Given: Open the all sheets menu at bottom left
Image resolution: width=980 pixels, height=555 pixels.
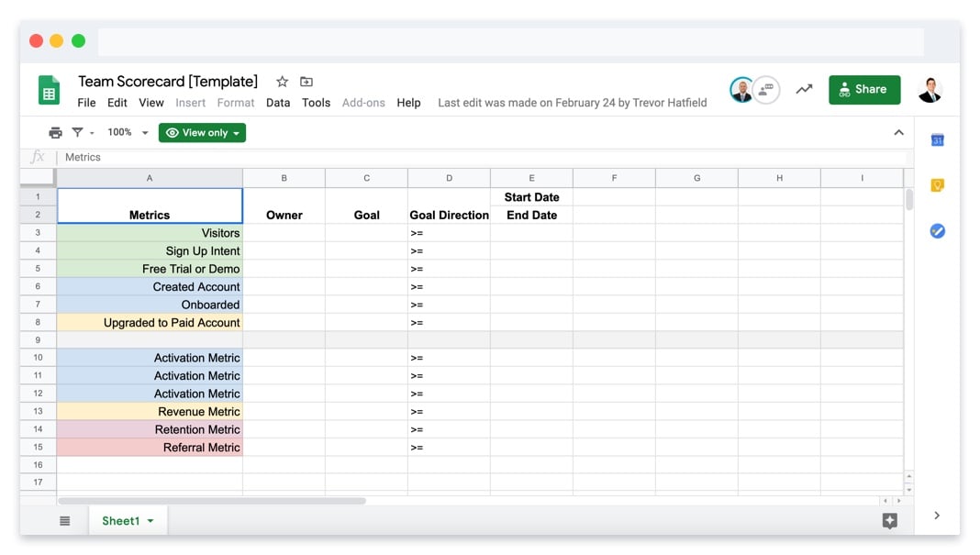Looking at the screenshot, I should click(x=64, y=520).
